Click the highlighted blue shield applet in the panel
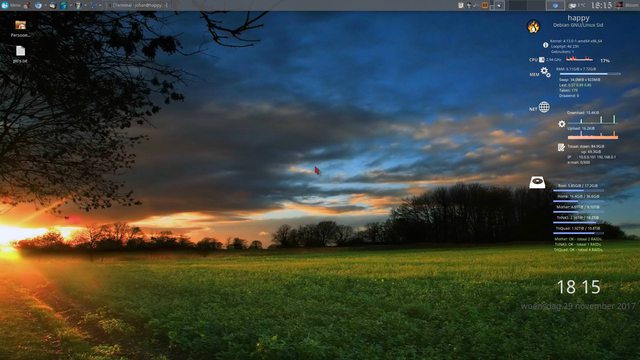 click(555, 5)
